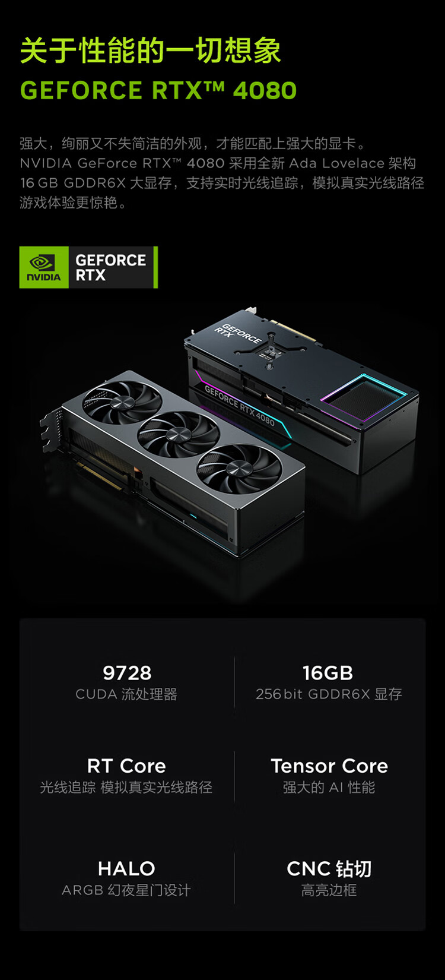Click the GEFORCE RTX 4080 side label on card

click(x=240, y=405)
